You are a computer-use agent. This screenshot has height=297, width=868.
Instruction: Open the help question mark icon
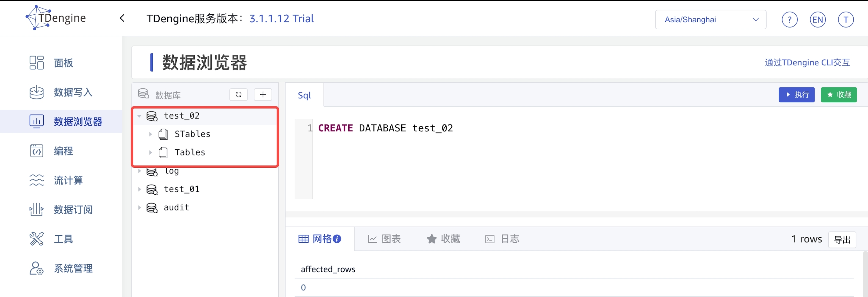(789, 20)
